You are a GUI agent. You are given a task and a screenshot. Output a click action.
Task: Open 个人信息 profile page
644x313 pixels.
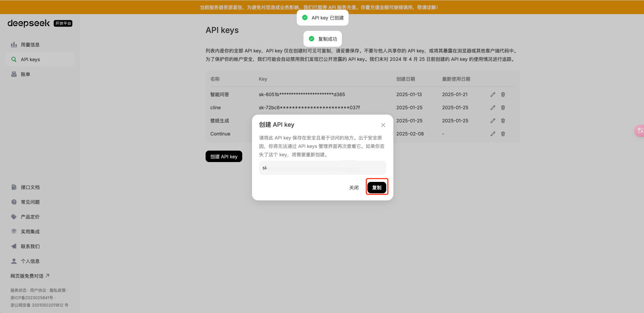click(30, 261)
